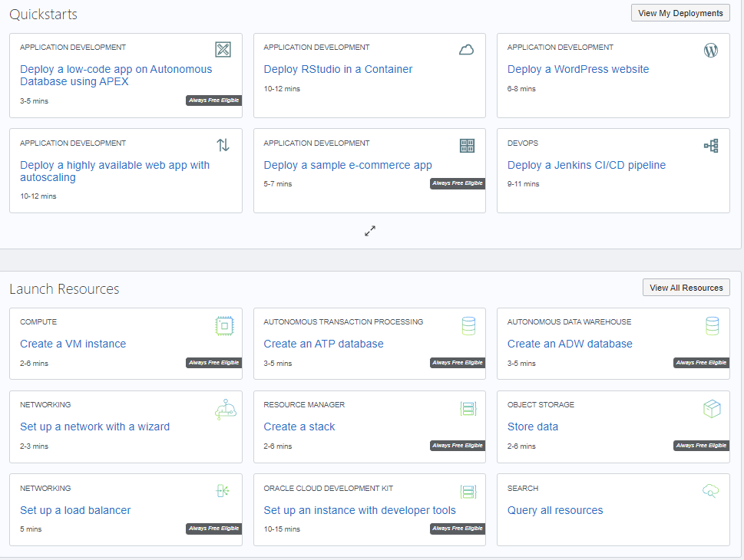Open Deploy a Jenkins CI/CD pipeline
The image size is (744, 560).
(x=587, y=165)
